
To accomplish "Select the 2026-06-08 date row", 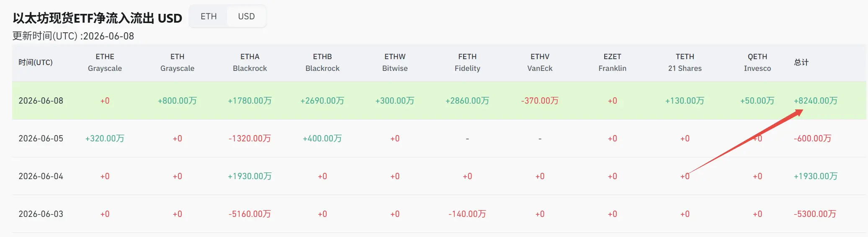I will 439,101.
